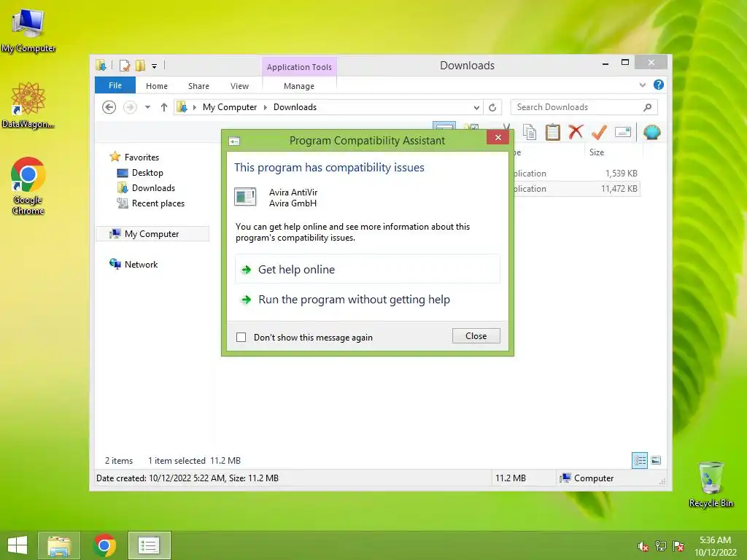Image resolution: width=747 pixels, height=560 pixels.
Task: Select Favorites in the navigation pane
Action: point(142,157)
